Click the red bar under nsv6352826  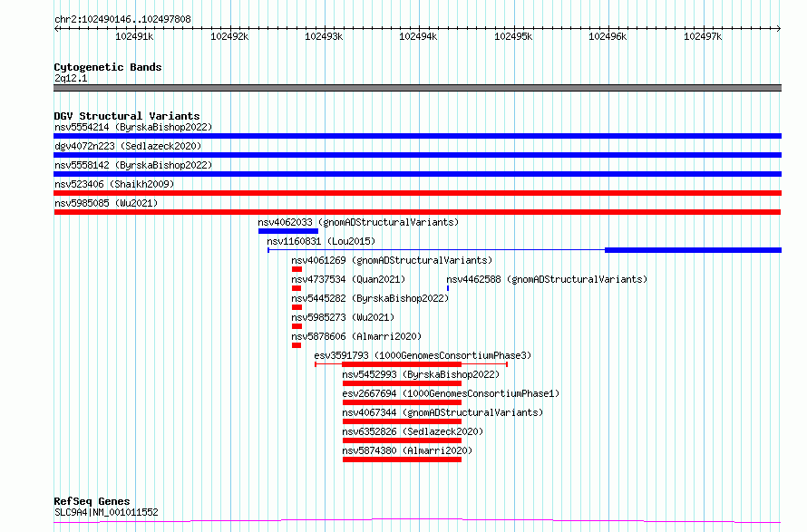click(402, 441)
